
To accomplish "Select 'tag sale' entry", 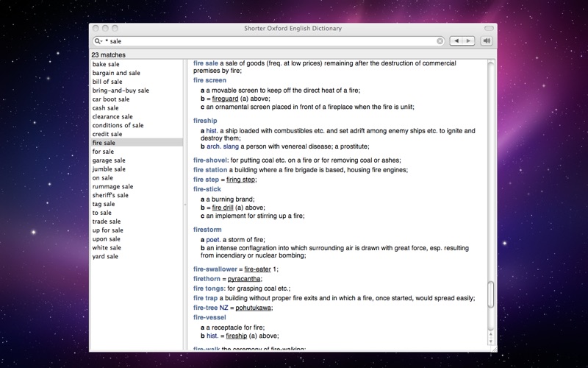I will (x=137, y=204).
